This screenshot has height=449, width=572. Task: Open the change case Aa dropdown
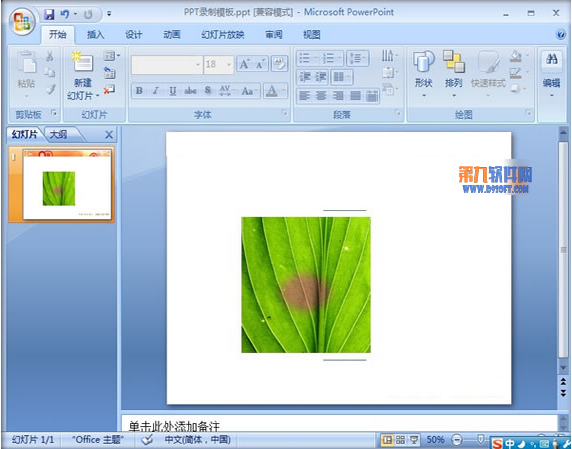249,90
